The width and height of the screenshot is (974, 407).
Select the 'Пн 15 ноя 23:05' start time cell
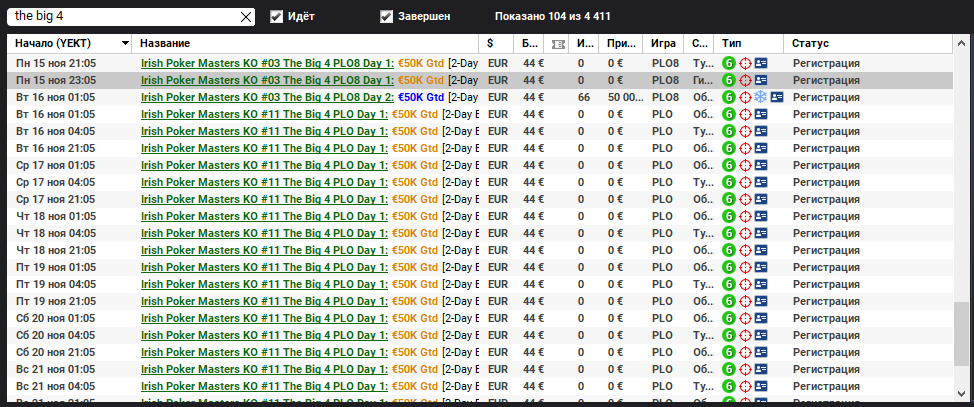click(x=55, y=80)
